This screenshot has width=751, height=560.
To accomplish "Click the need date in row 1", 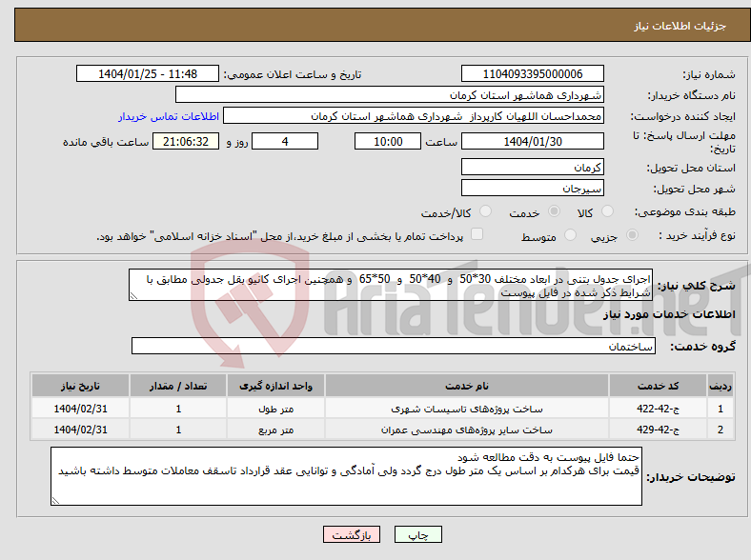I will click(x=80, y=409).
